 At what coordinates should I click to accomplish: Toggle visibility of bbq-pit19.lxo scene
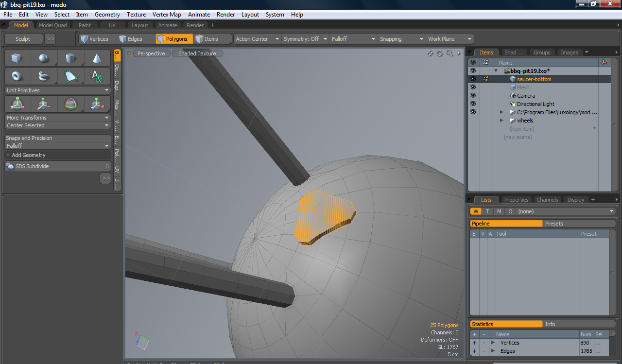[x=473, y=70]
